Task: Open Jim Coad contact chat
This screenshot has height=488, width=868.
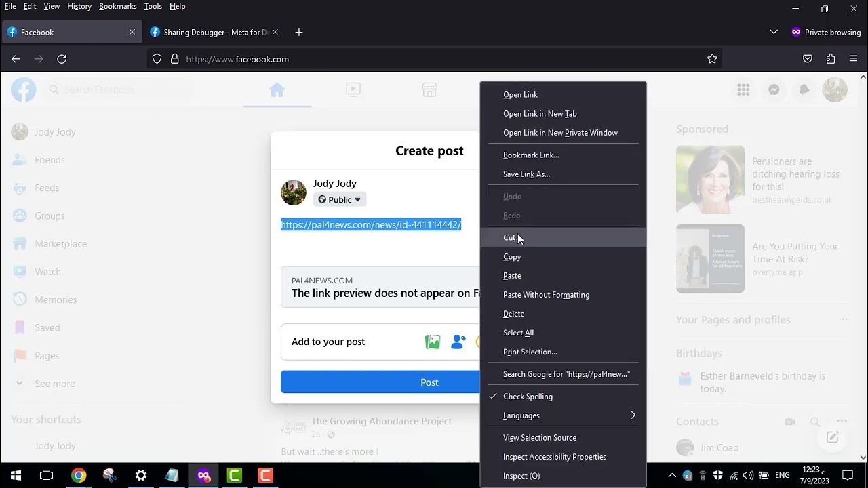Action: [719, 448]
